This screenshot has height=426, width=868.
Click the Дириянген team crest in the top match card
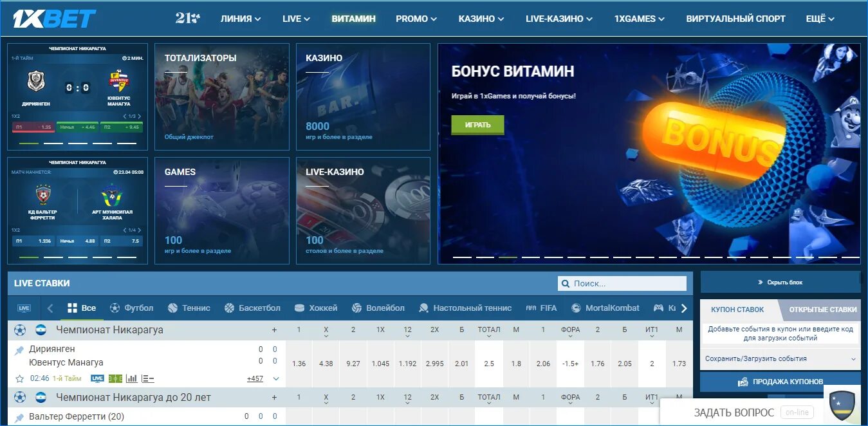(x=36, y=82)
